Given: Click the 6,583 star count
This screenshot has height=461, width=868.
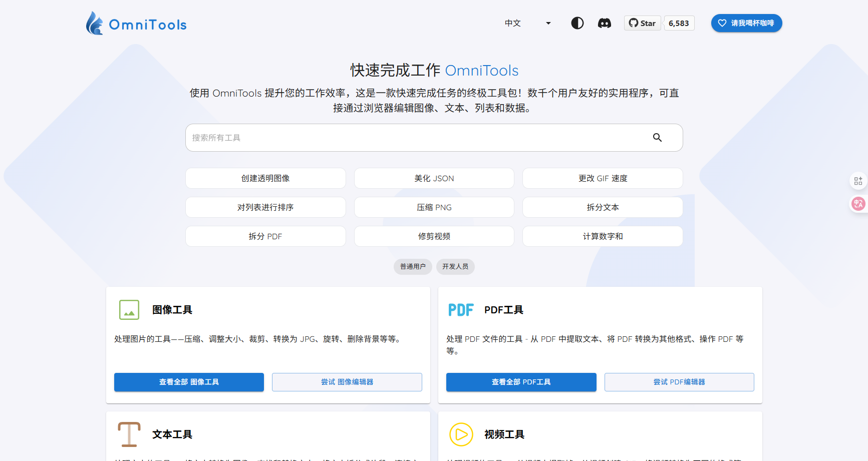Looking at the screenshot, I should (679, 23).
